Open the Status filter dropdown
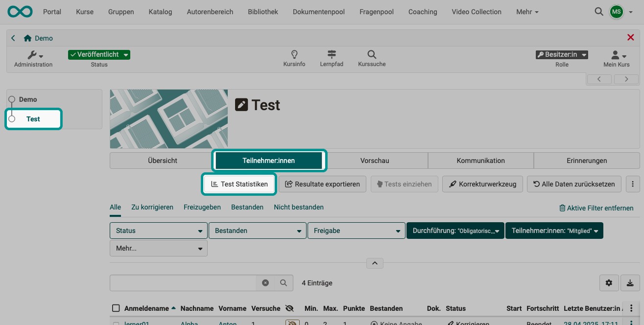This screenshot has width=644, height=325. pyautogui.click(x=158, y=231)
